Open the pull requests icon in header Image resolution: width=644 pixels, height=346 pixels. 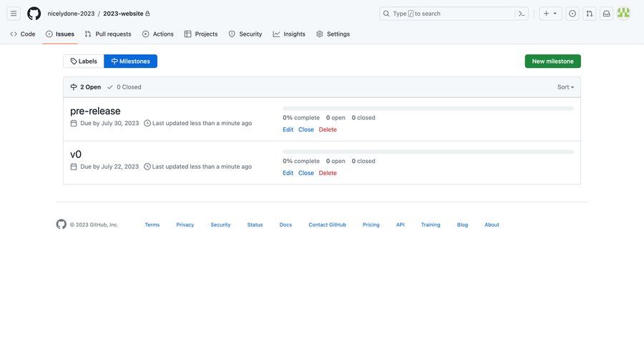[x=590, y=14]
